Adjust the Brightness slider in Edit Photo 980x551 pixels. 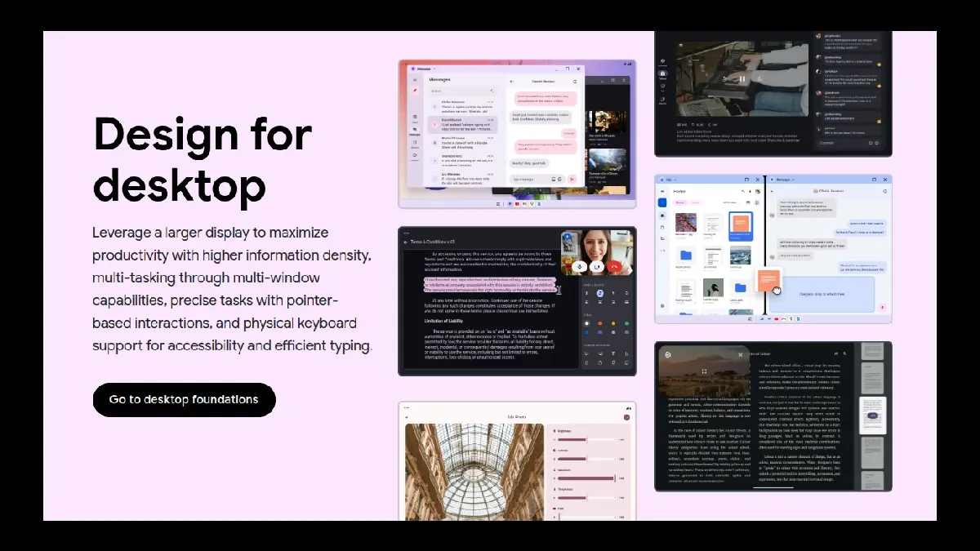(587, 439)
